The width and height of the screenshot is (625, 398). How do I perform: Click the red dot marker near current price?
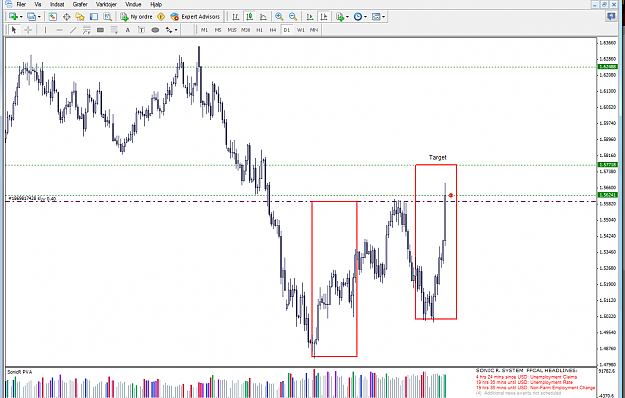coord(451,195)
